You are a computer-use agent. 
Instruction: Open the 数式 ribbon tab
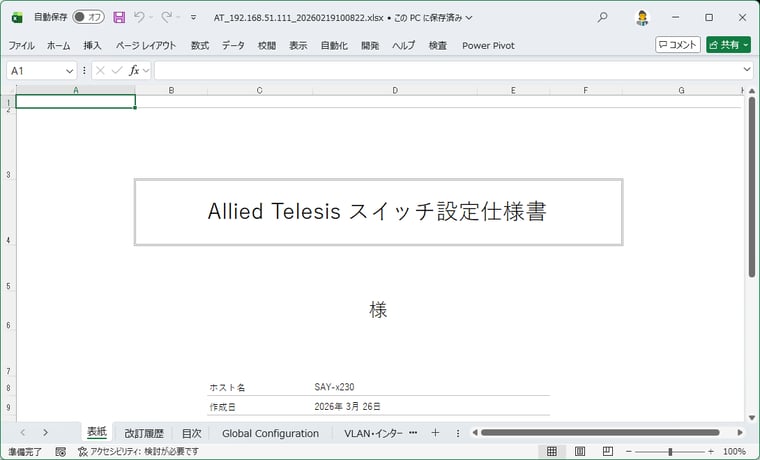(x=200, y=46)
